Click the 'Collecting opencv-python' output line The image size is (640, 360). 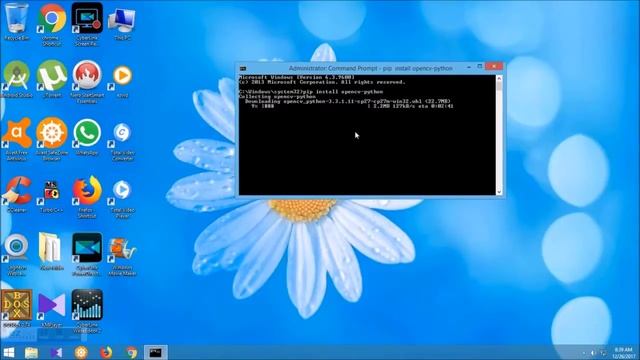278,97
